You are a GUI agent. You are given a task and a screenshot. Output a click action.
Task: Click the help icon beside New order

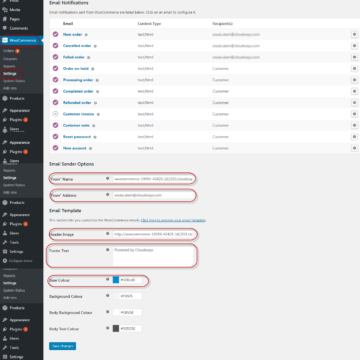coord(86,35)
